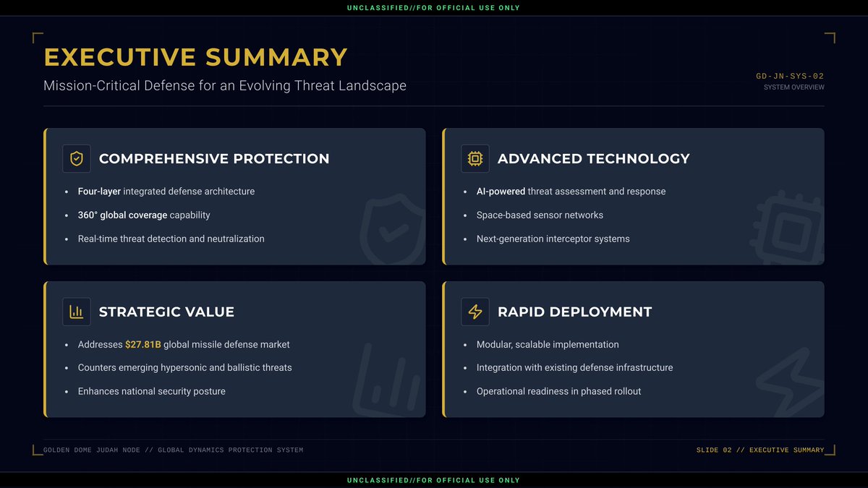Viewport: 868px width, 488px height.
Task: Select Operational readiness in phased rollout bullet
Action: coord(559,391)
